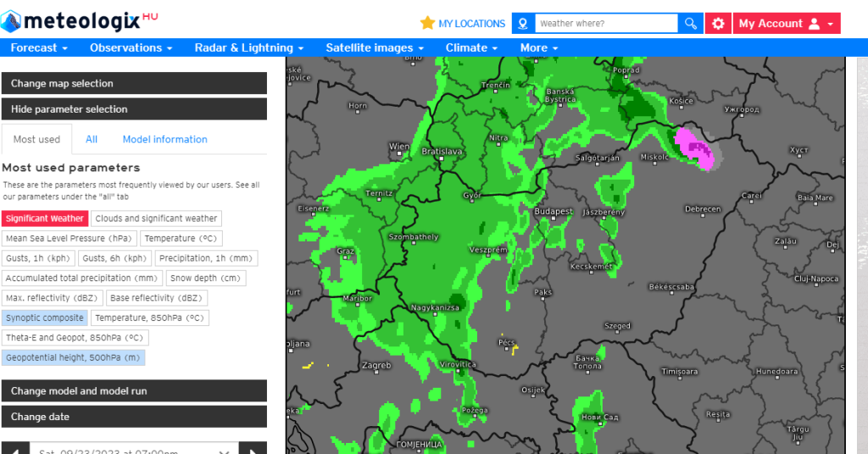Click the magnifying glass search icon
868x454 pixels.
691,24
